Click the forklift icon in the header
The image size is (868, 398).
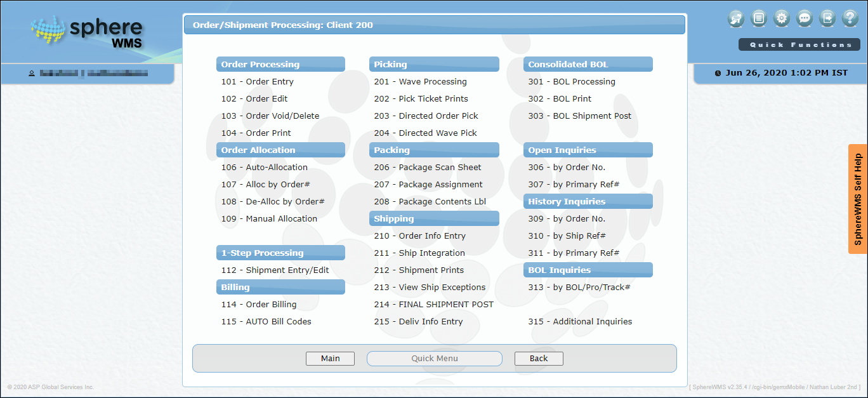coord(736,18)
